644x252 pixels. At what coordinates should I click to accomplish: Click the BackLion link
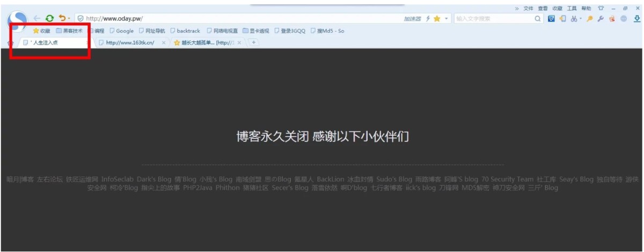tap(331, 179)
